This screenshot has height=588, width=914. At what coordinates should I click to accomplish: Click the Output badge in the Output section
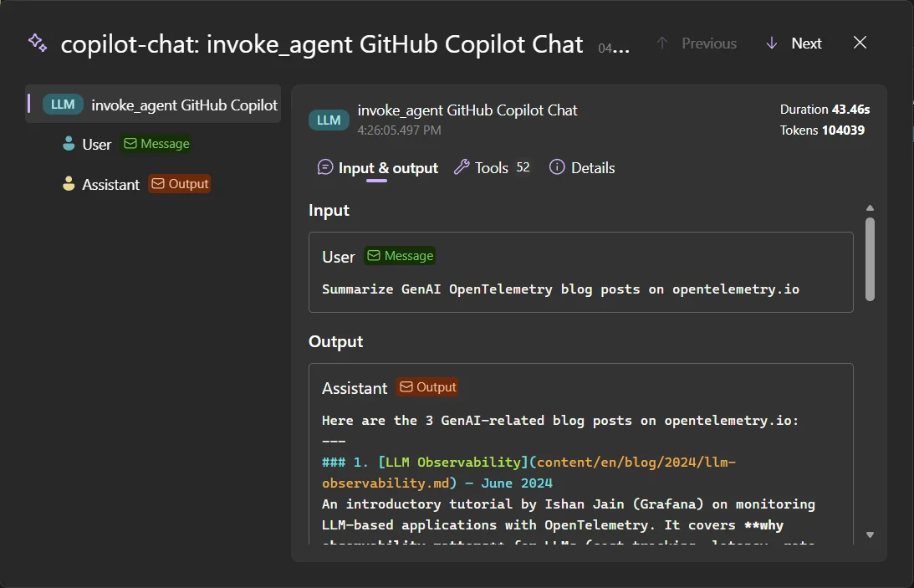427,387
